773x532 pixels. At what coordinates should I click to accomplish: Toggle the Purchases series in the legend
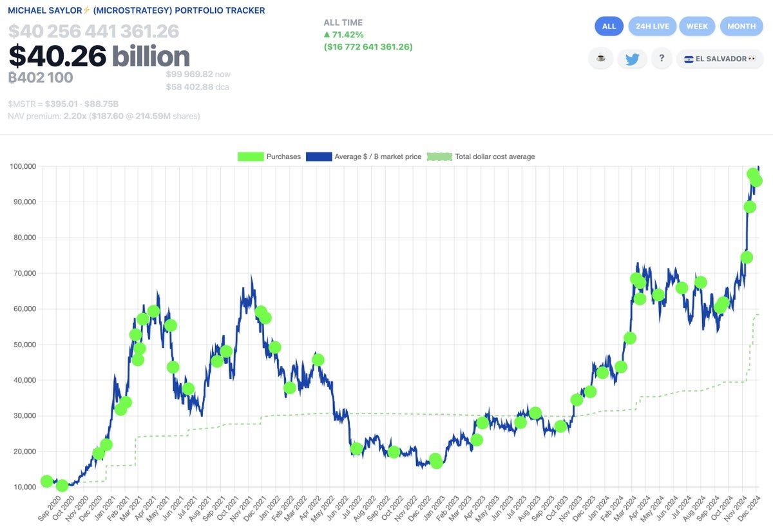coord(282,156)
